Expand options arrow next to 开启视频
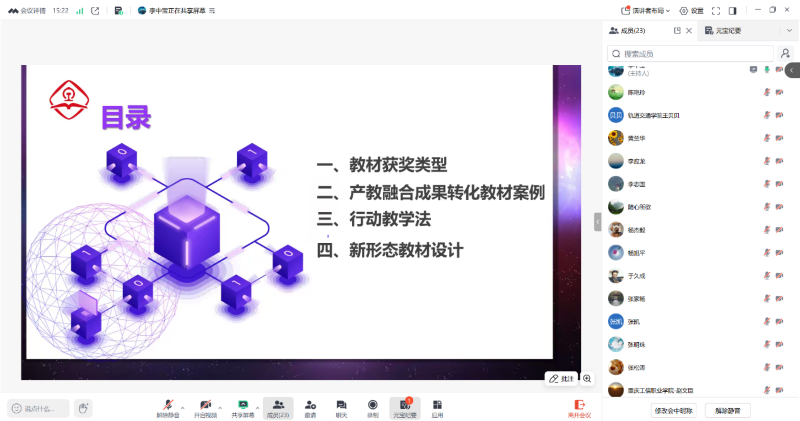 (x=222, y=404)
